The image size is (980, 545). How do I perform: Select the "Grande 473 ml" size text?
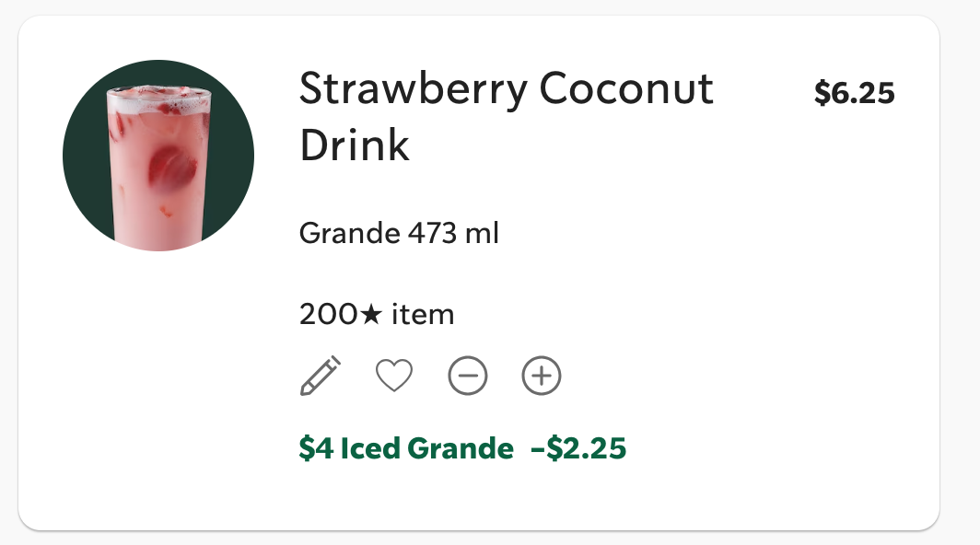[399, 234]
